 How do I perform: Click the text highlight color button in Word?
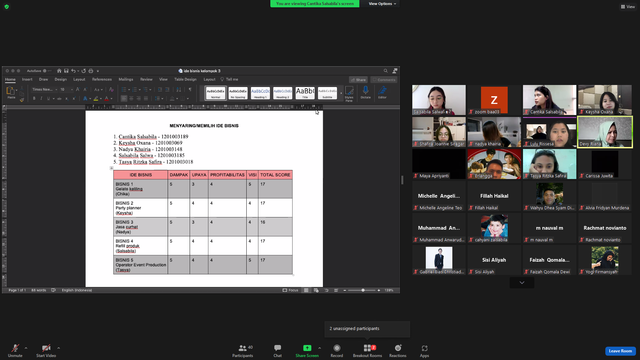point(96,98)
